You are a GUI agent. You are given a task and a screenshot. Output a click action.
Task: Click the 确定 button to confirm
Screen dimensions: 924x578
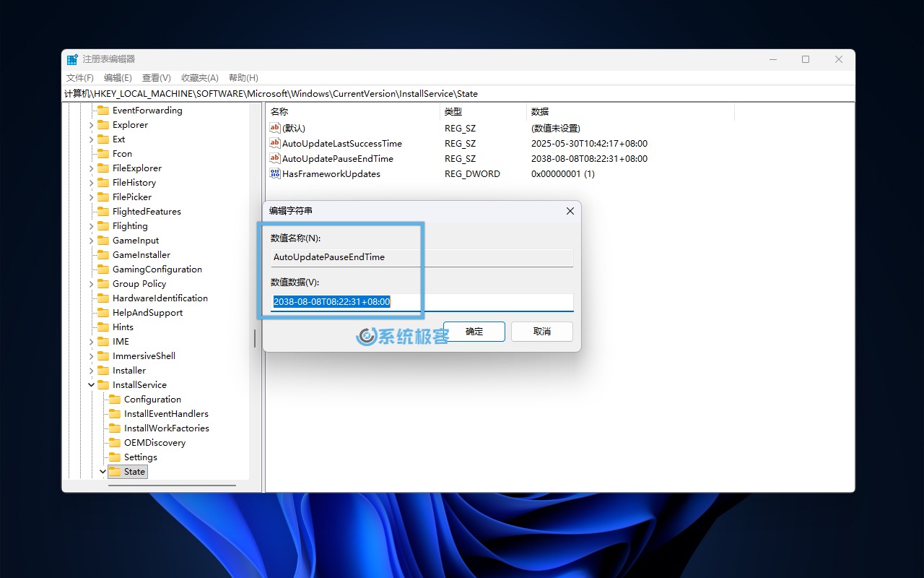pyautogui.click(x=474, y=331)
